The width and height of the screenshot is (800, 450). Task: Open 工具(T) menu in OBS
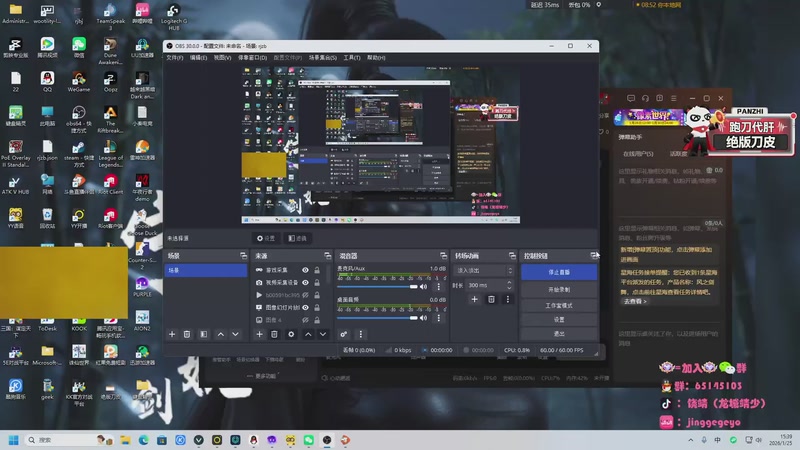(352, 58)
